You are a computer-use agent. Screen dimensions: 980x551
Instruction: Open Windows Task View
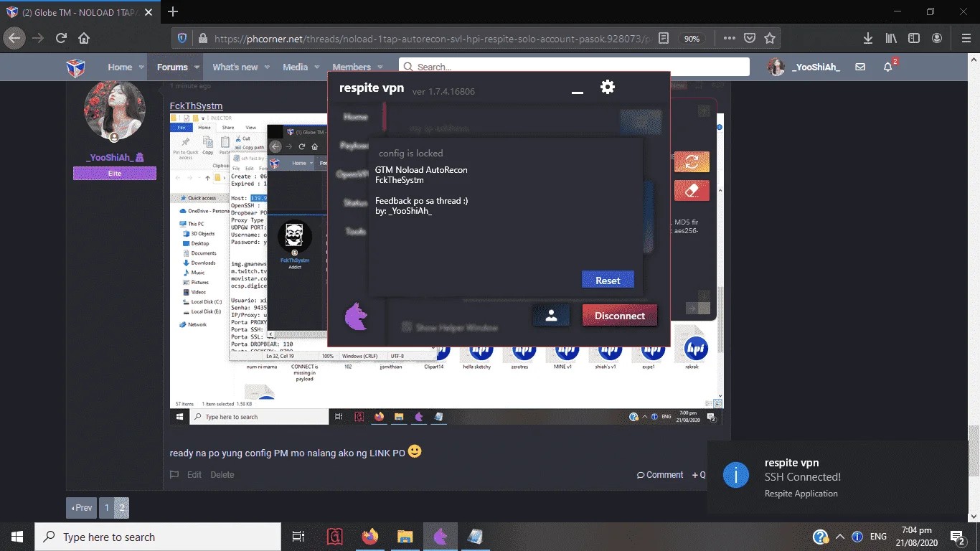pos(298,537)
